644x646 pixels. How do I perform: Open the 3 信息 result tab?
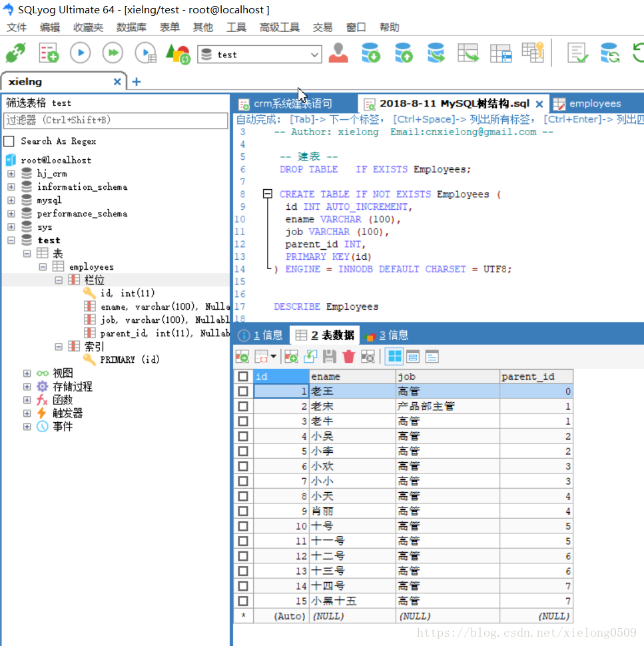click(387, 336)
